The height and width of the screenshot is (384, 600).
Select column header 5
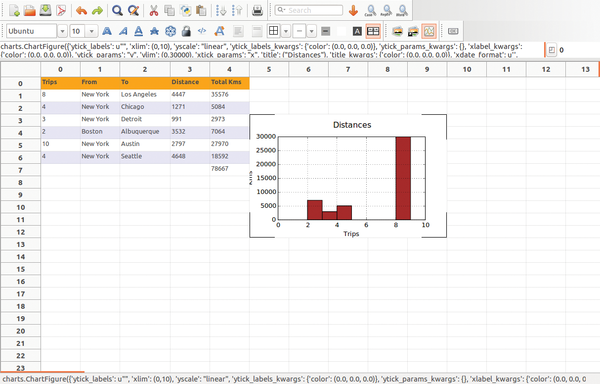269,69
